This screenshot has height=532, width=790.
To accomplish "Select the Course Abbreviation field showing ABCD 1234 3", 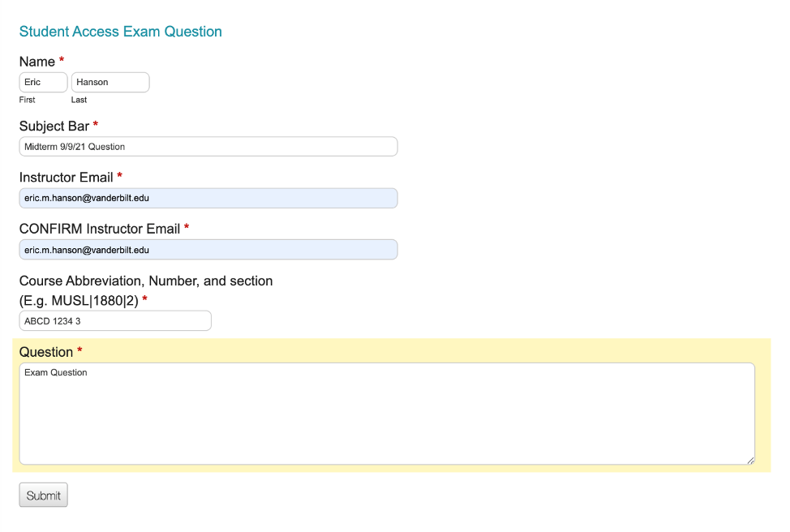I will 115,320.
